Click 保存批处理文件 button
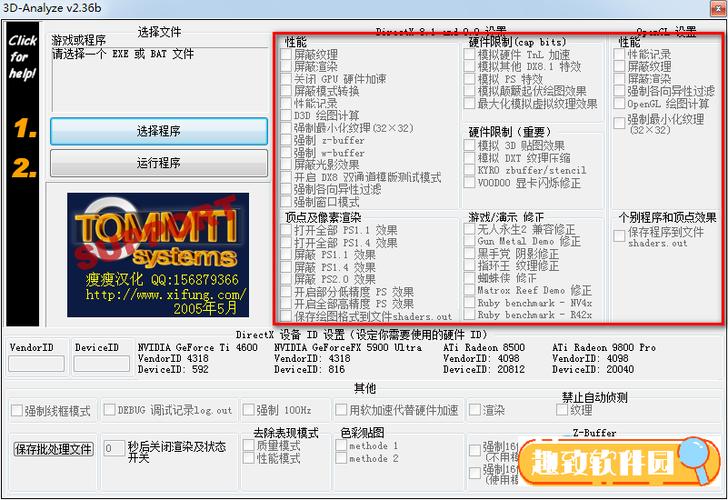The width and height of the screenshot is (728, 500). point(53,449)
